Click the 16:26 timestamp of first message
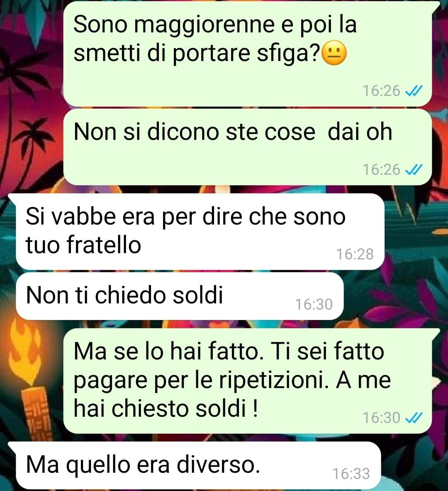This screenshot has height=491, width=448. [x=381, y=91]
